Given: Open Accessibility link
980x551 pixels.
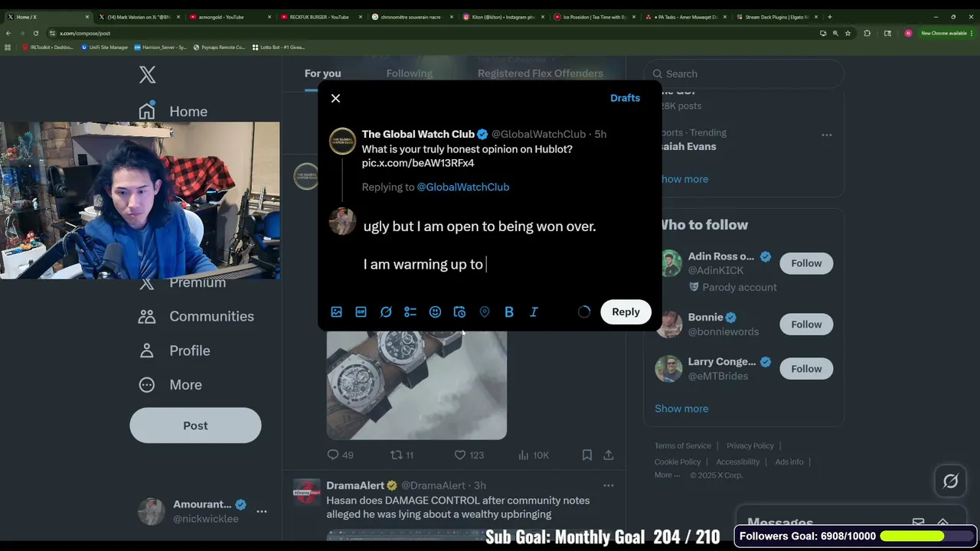Looking at the screenshot, I should [x=738, y=462].
